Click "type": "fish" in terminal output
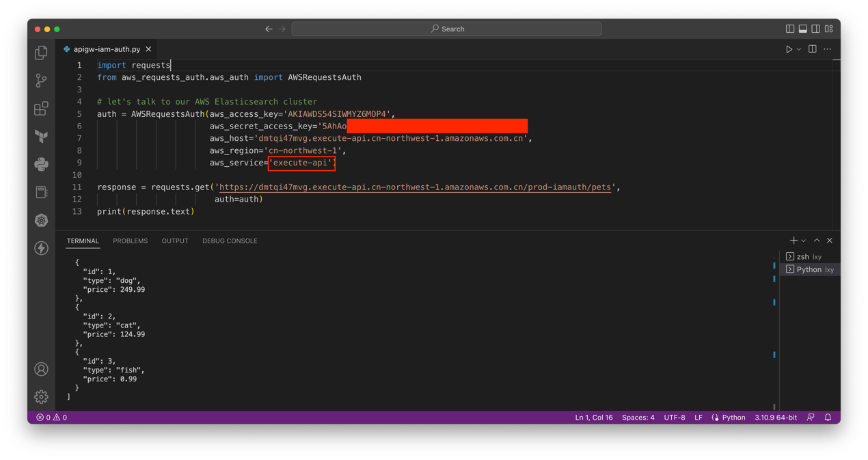The width and height of the screenshot is (868, 460). [x=113, y=370]
